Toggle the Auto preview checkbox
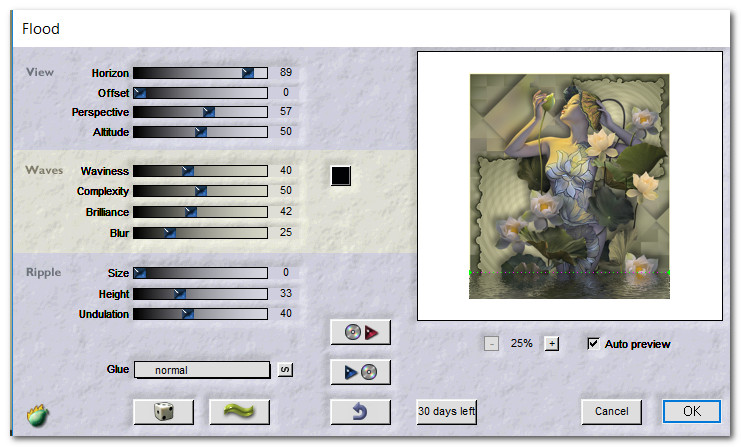741x447 pixels. (x=594, y=343)
